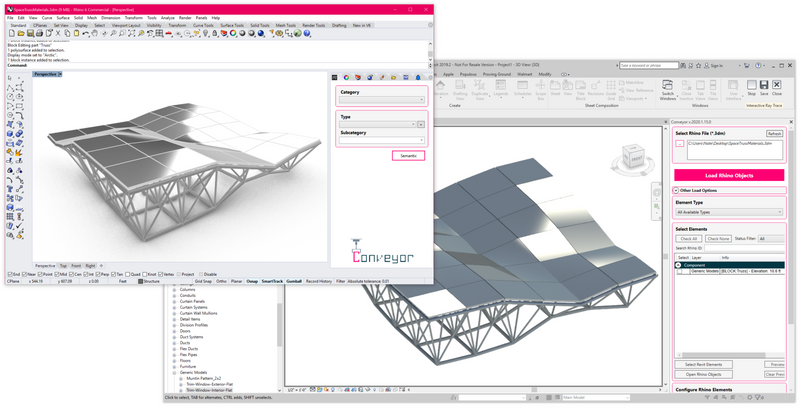Open the Subcategory dropdown in Rhino panel
The height and width of the screenshot is (408, 800).
point(382,140)
